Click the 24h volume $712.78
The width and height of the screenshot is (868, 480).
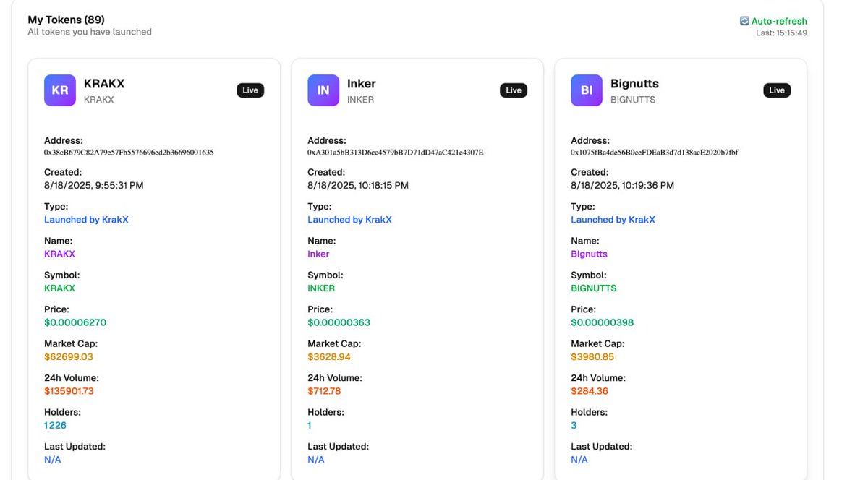coord(324,391)
